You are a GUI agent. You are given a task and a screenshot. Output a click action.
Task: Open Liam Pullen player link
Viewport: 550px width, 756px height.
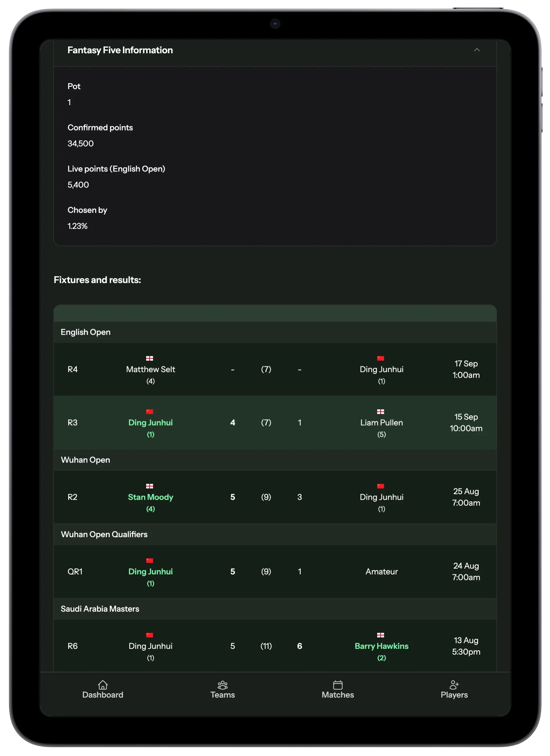click(x=382, y=423)
